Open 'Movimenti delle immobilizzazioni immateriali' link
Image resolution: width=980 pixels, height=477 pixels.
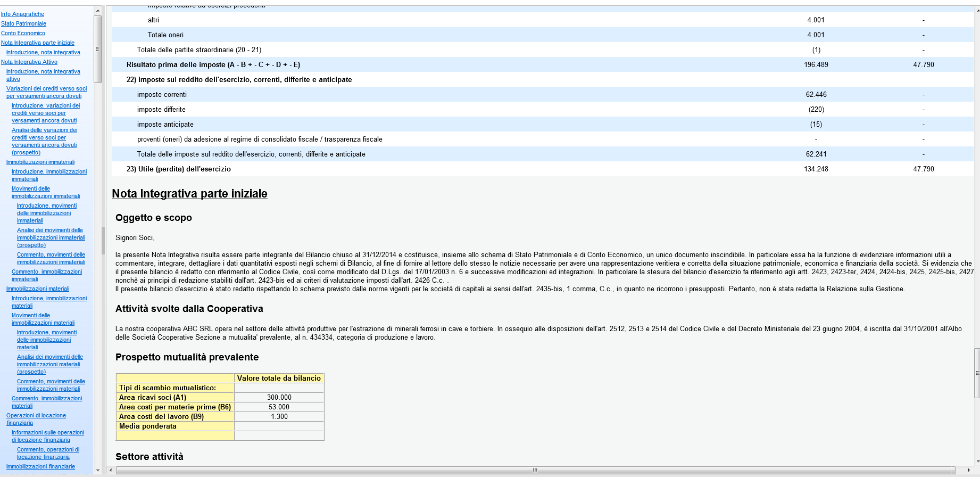(x=46, y=192)
